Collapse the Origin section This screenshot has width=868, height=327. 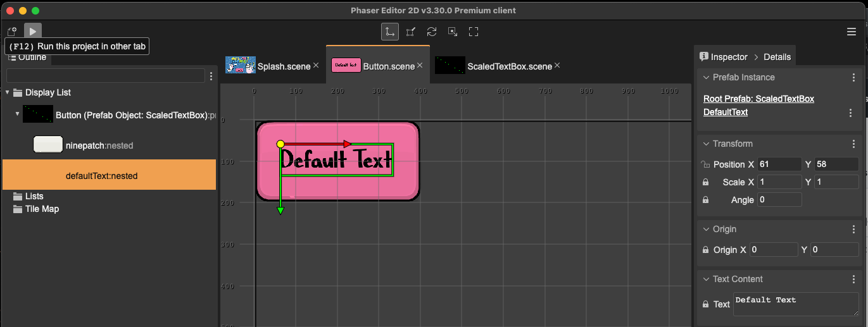pyautogui.click(x=705, y=229)
